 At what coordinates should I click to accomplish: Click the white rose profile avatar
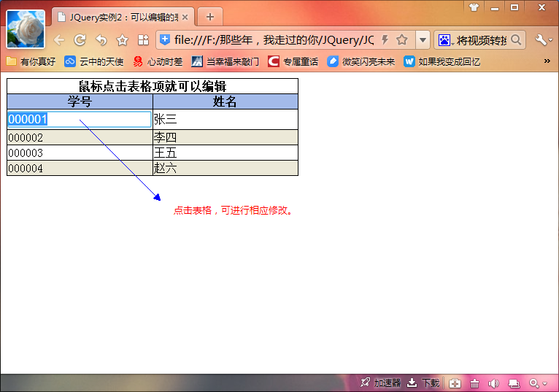26,29
